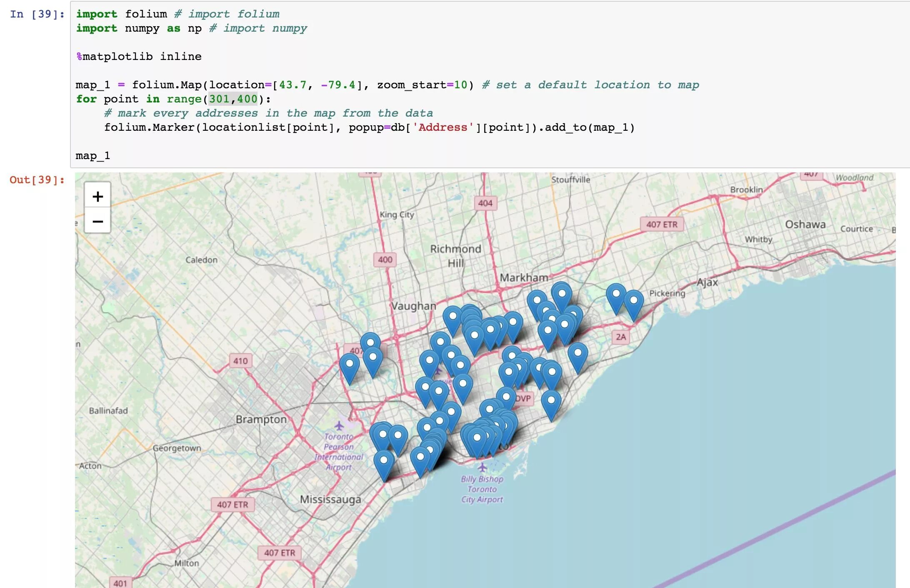Click the westernmost marker below the 407 sign
The height and width of the screenshot is (588, 910).
(350, 367)
